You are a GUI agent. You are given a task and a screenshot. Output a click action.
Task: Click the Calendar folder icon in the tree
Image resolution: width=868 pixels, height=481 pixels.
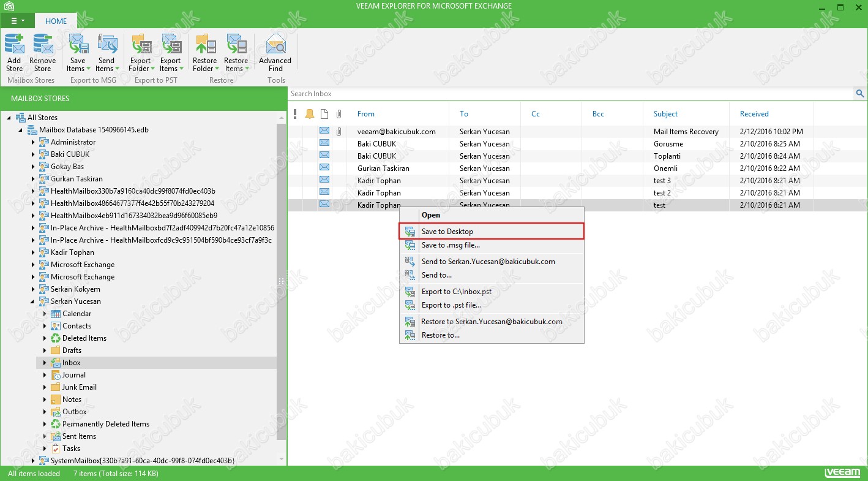point(56,314)
